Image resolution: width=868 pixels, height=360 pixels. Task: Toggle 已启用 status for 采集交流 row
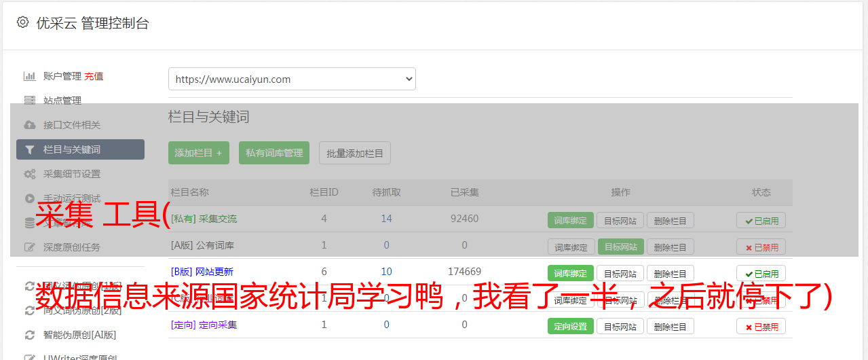(761, 220)
